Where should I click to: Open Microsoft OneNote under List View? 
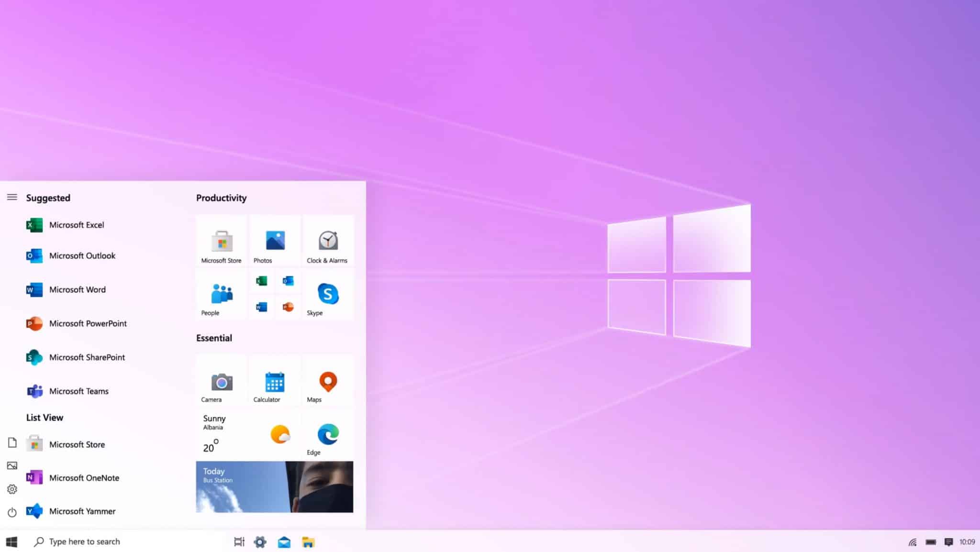click(85, 477)
